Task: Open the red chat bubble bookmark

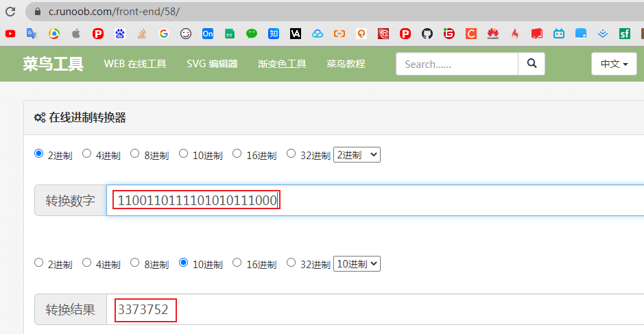Action: [x=537, y=34]
